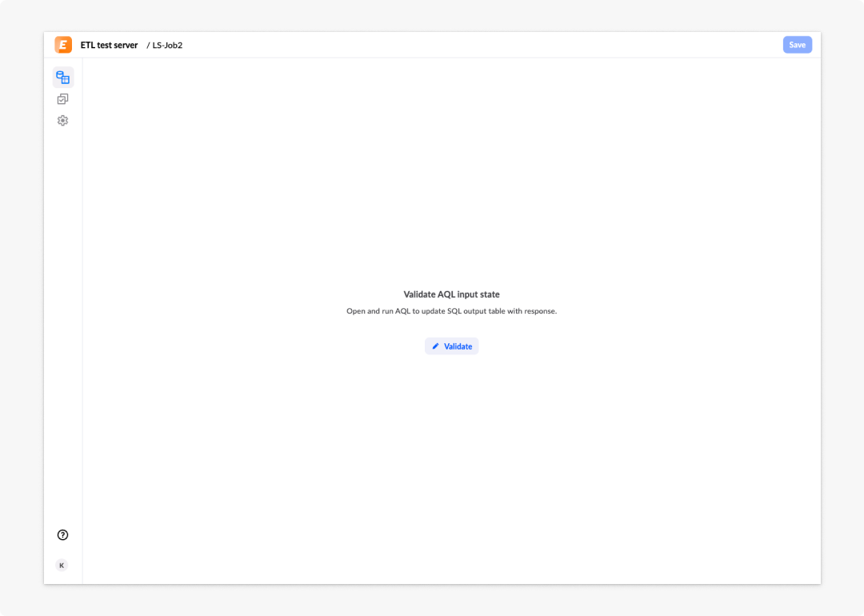864x616 pixels.
Task: Click the Validate button
Action: pos(452,346)
